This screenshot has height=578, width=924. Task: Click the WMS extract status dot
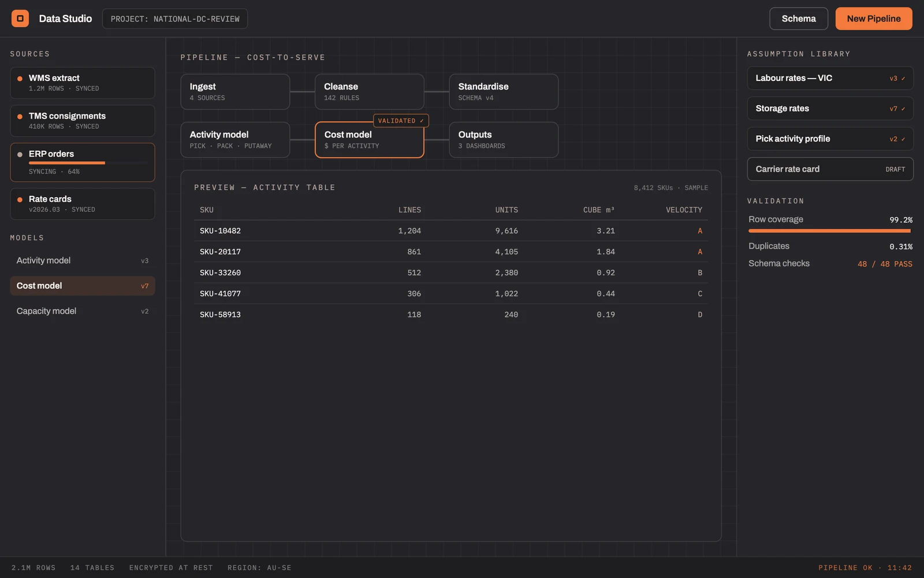(x=20, y=79)
